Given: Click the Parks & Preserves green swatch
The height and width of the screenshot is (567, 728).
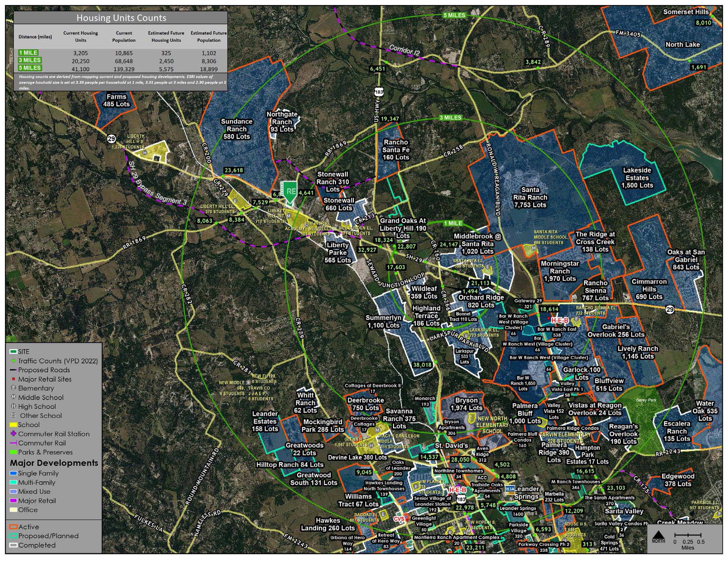Looking at the screenshot, I should click(14, 452).
